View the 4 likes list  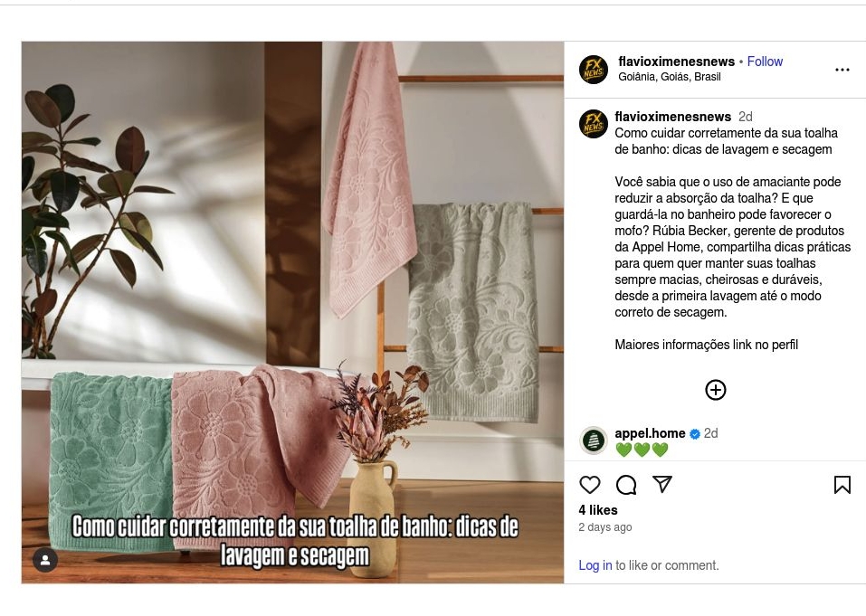[x=598, y=510]
